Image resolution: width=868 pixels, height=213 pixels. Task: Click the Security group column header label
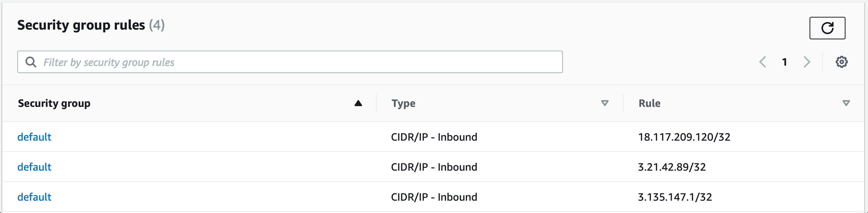click(x=54, y=103)
